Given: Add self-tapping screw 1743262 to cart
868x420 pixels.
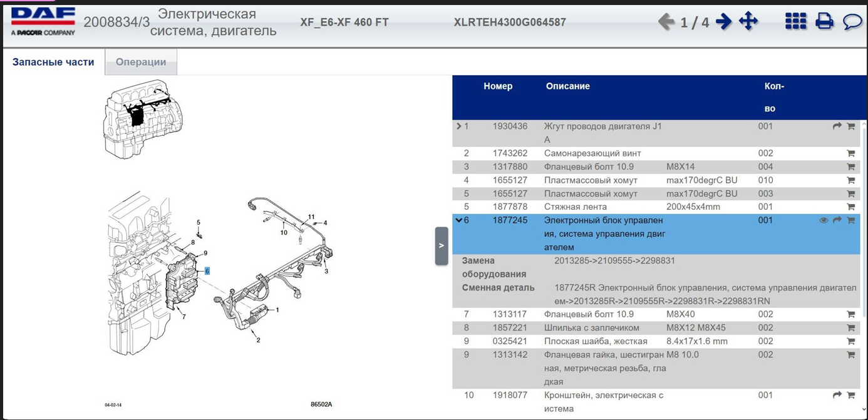Looking at the screenshot, I should tap(850, 153).
